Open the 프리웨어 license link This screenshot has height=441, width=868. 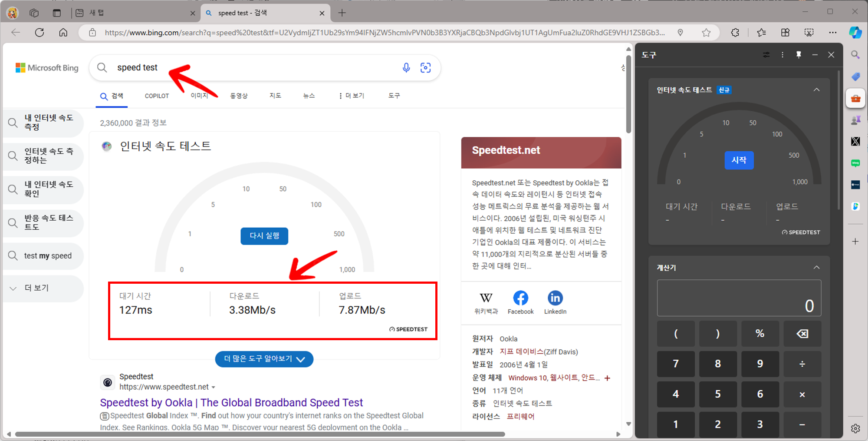(x=520, y=417)
